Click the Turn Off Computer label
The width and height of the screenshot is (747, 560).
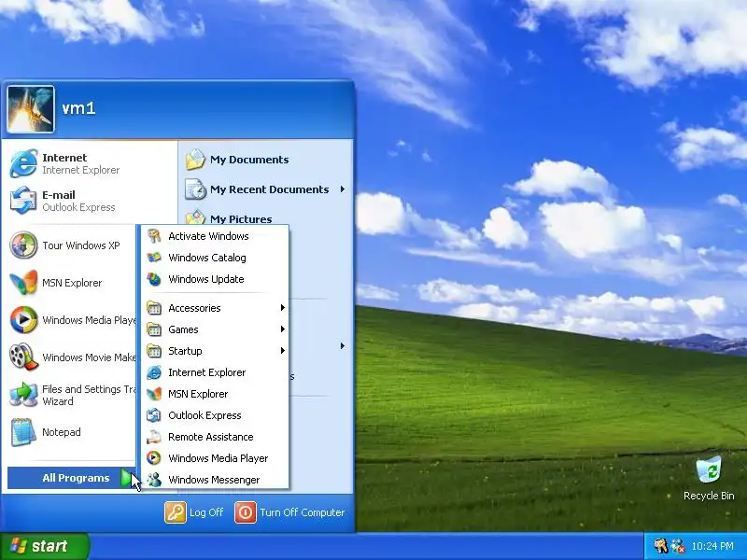302,512
